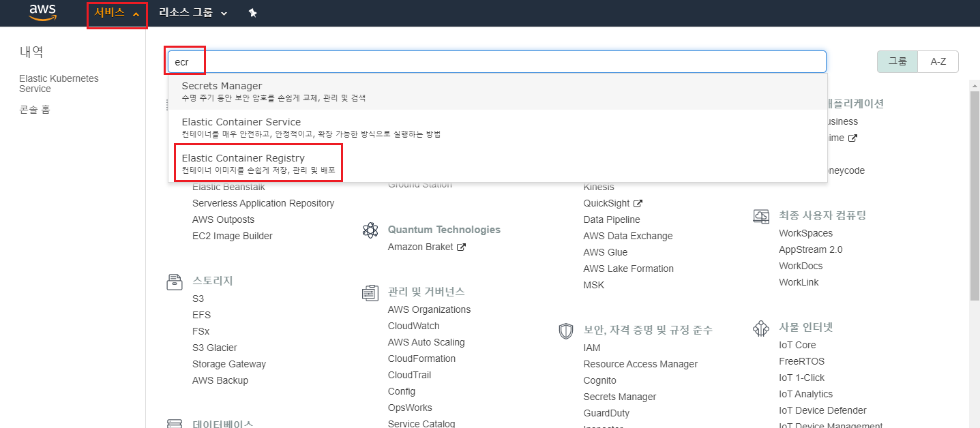Open WorkLink
This screenshot has width=980, height=428.
799,282
